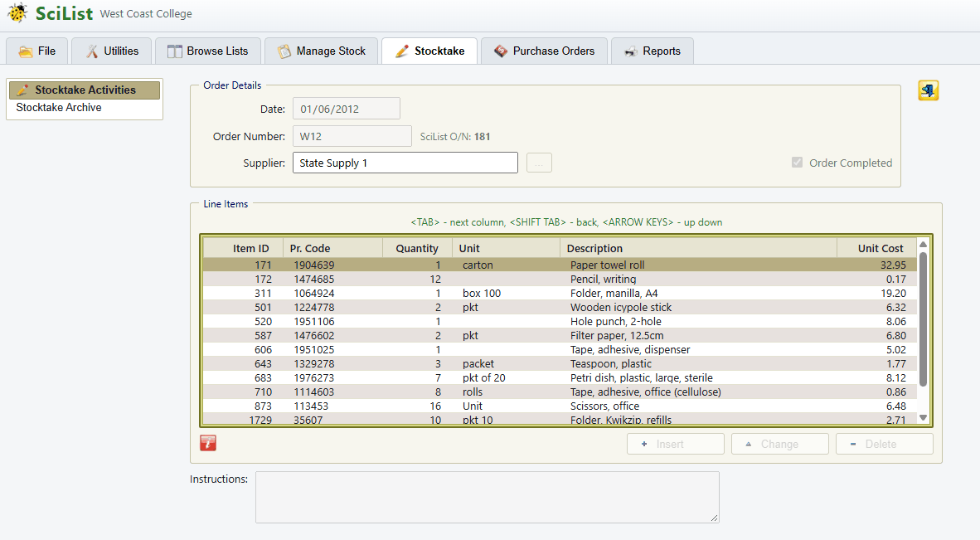Click the Delete button
Screen dimensions: 980x540
(x=885, y=444)
